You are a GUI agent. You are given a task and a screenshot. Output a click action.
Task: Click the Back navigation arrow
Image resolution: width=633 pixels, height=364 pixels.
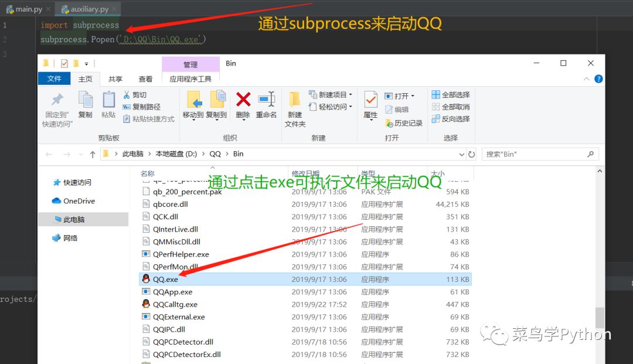pyautogui.click(x=49, y=154)
